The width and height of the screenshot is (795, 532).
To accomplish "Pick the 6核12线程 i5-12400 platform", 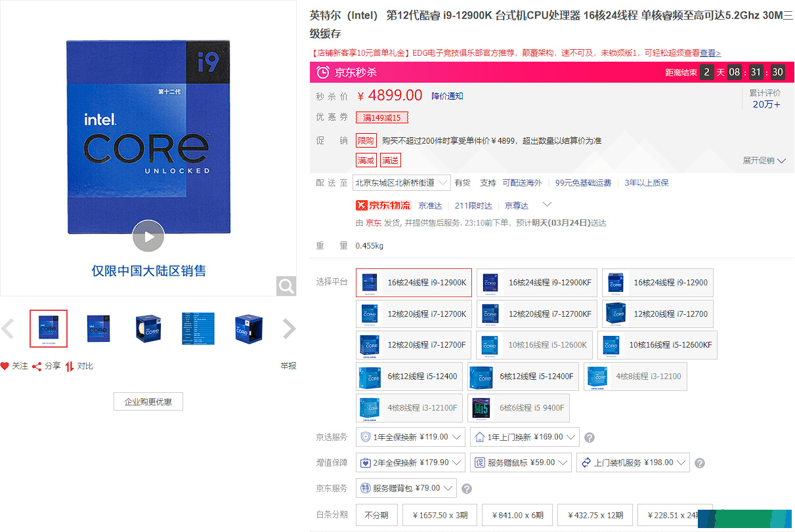I will [410, 377].
